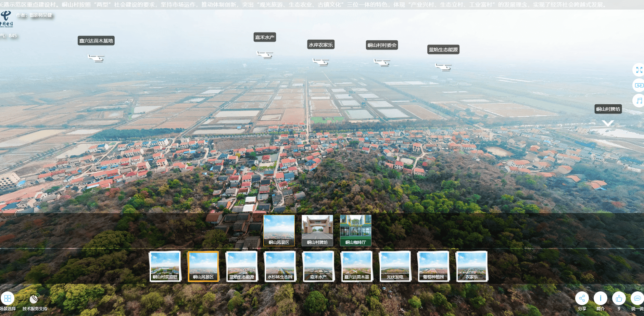Switch to VR glasses mode

[x=639, y=85]
